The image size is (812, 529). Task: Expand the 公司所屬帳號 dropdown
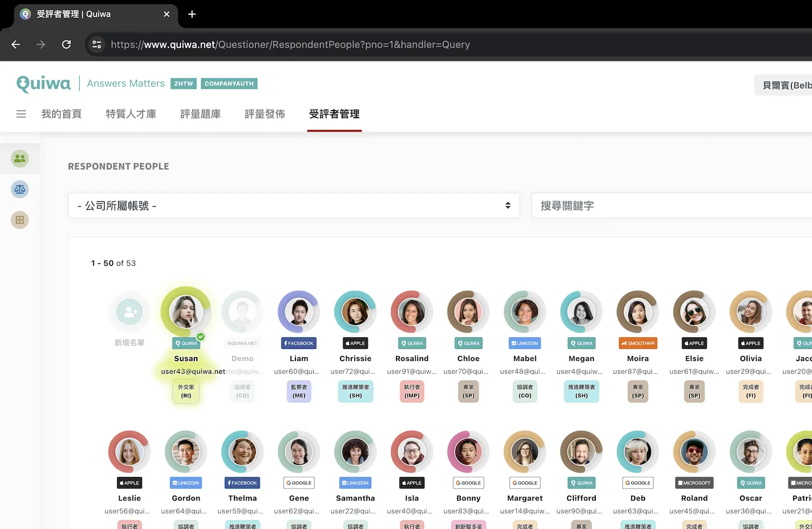[x=294, y=205]
